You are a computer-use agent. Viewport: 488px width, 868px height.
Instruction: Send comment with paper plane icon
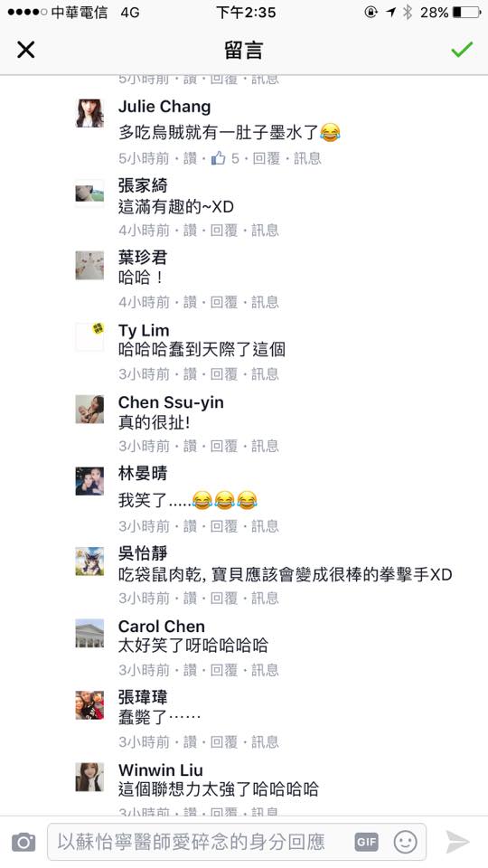[x=458, y=842]
